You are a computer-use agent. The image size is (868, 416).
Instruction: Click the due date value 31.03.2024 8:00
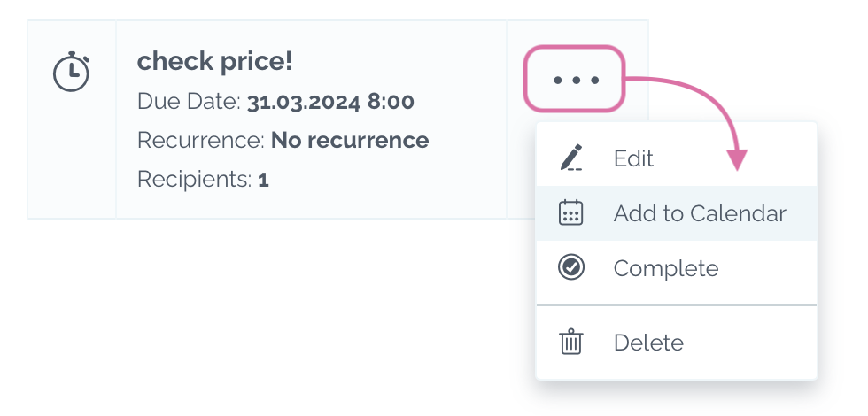point(330,102)
